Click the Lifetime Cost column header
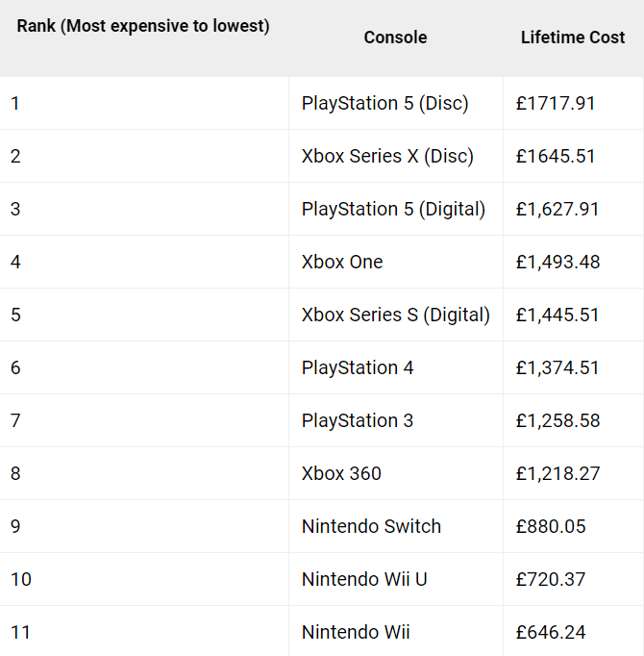 coord(573,38)
